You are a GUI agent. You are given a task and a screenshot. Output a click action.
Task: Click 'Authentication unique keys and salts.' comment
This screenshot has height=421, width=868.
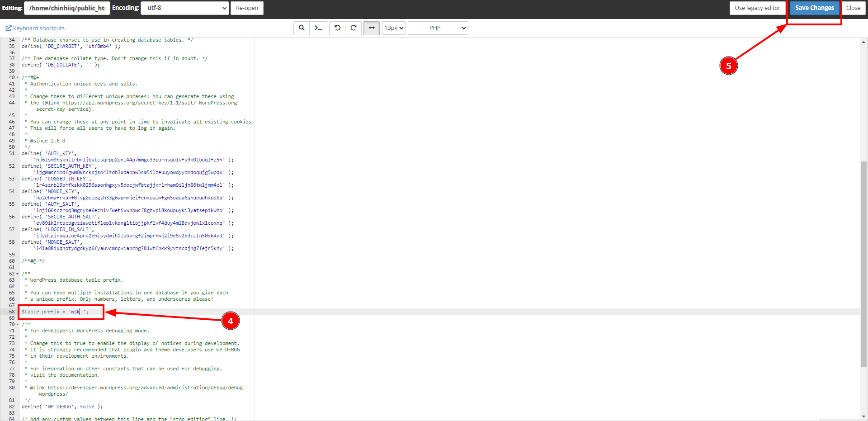(81, 84)
